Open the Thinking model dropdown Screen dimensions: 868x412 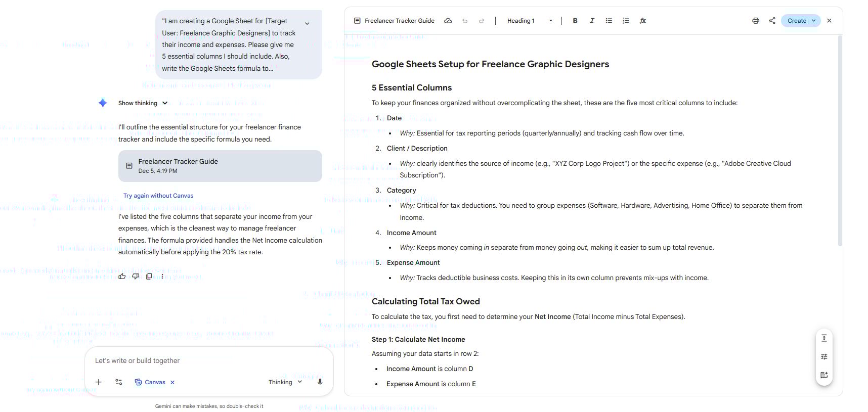[x=285, y=382]
